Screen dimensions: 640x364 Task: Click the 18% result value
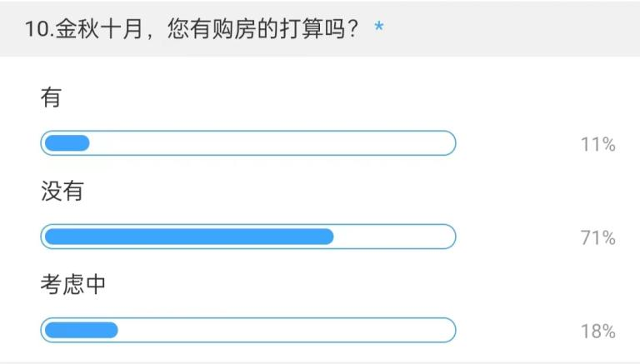pos(597,332)
